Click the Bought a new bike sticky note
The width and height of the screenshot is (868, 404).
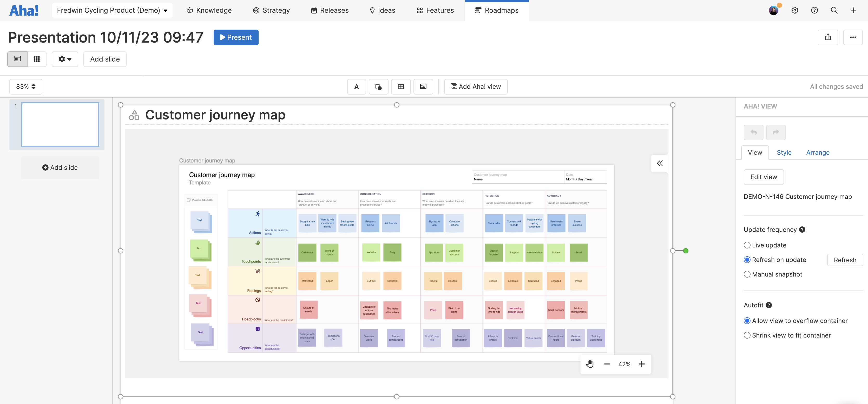307,223
